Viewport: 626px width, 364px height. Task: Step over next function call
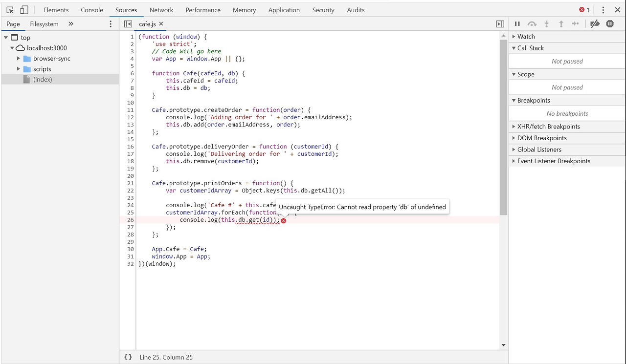click(532, 24)
